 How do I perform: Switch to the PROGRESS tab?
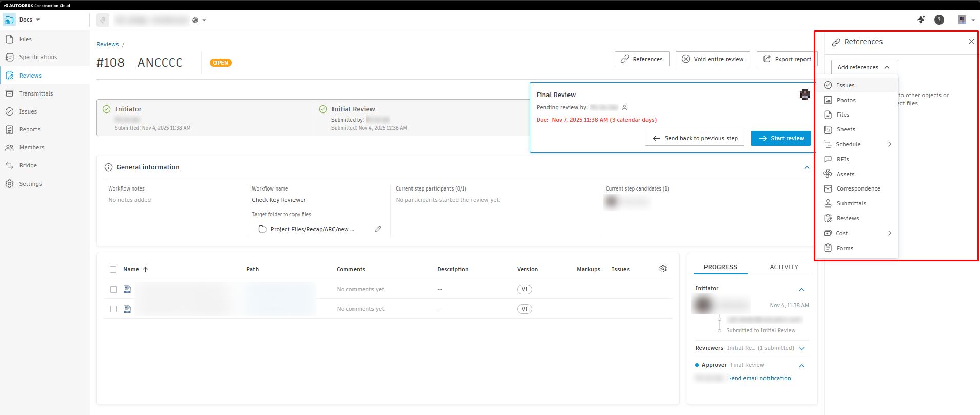tap(720, 267)
